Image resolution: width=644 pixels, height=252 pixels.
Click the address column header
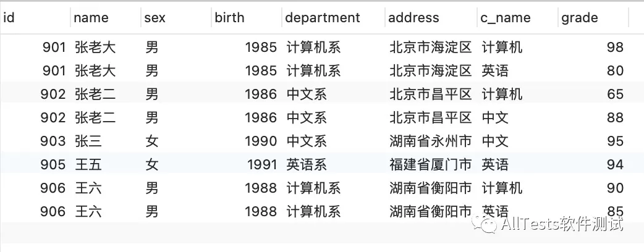(431, 18)
